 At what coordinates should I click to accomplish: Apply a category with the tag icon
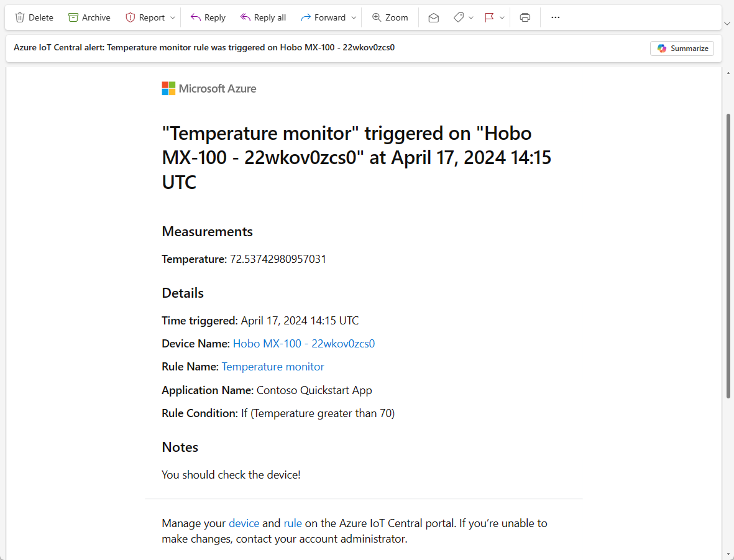tap(459, 17)
